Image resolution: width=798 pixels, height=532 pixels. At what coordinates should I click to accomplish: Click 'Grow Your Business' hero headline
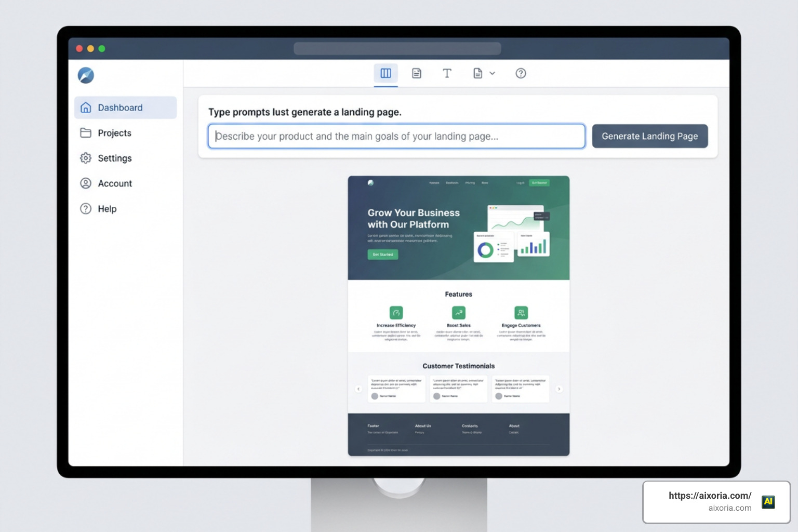(x=414, y=219)
